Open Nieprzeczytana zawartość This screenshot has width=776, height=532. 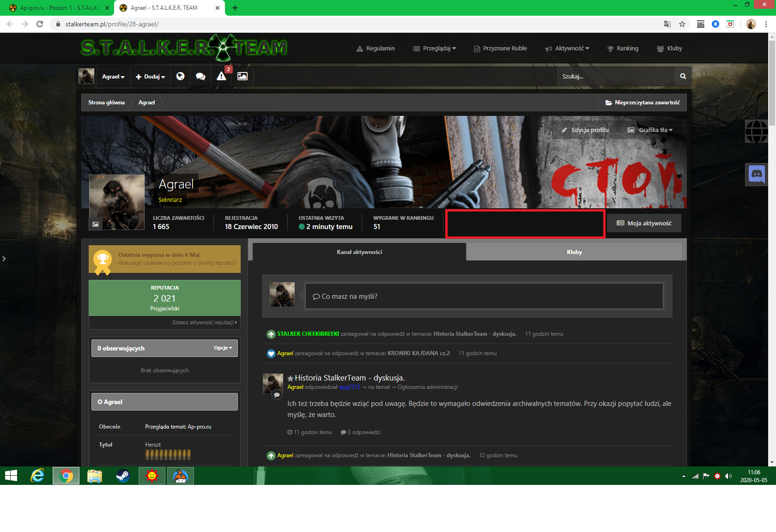click(x=643, y=103)
